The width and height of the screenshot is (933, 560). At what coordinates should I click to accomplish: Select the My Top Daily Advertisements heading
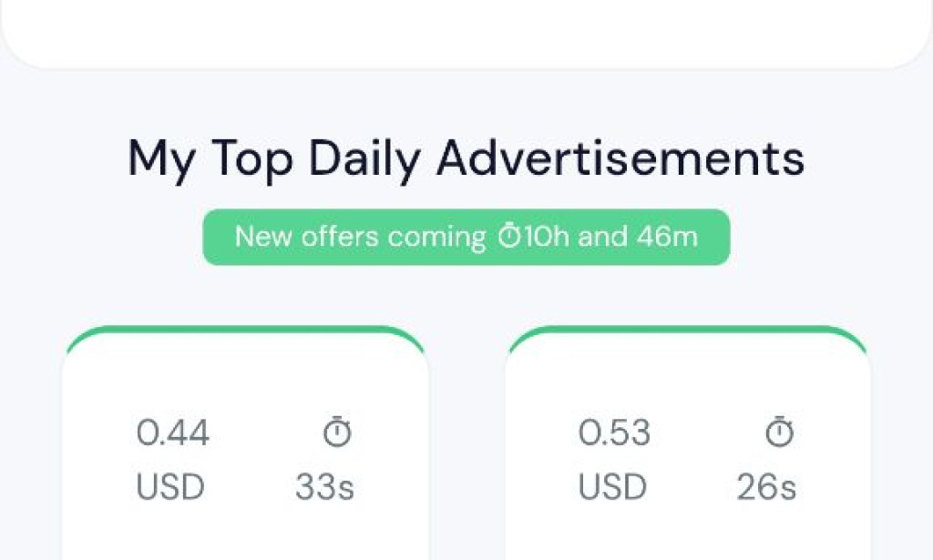pyautogui.click(x=466, y=158)
